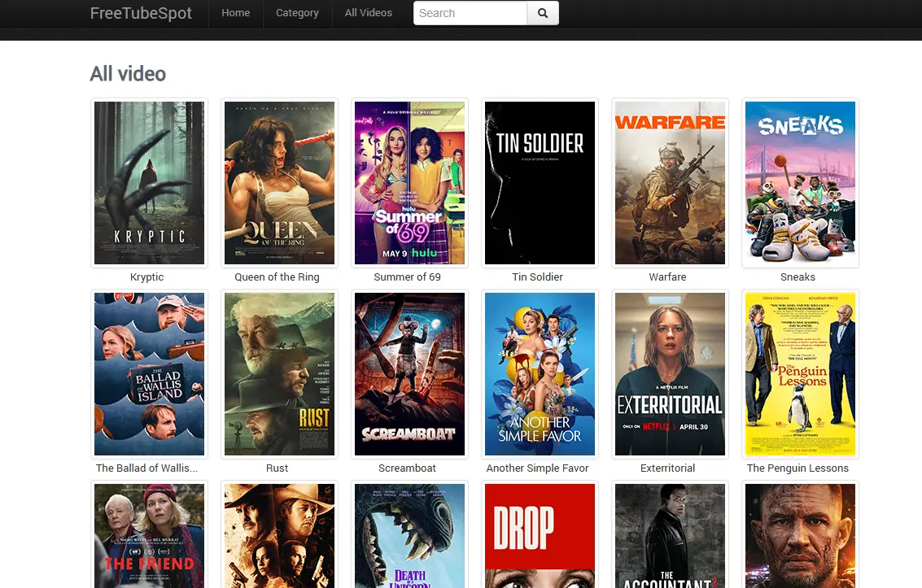Open the Sneaks movie poster

tap(800, 183)
